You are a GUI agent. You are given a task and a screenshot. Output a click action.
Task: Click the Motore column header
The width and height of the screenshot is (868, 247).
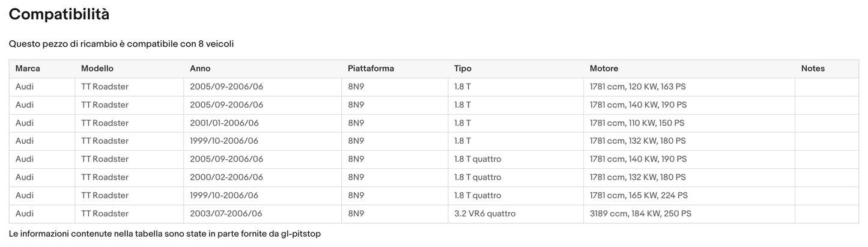pyautogui.click(x=604, y=69)
